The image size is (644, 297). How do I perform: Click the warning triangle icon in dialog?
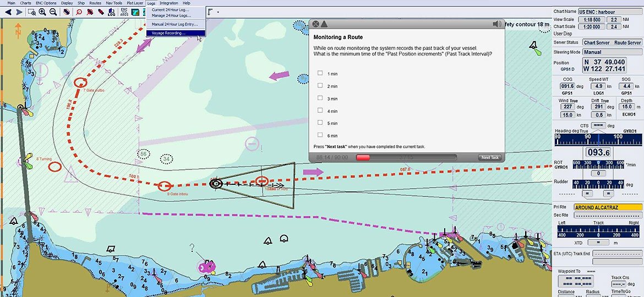324,24
